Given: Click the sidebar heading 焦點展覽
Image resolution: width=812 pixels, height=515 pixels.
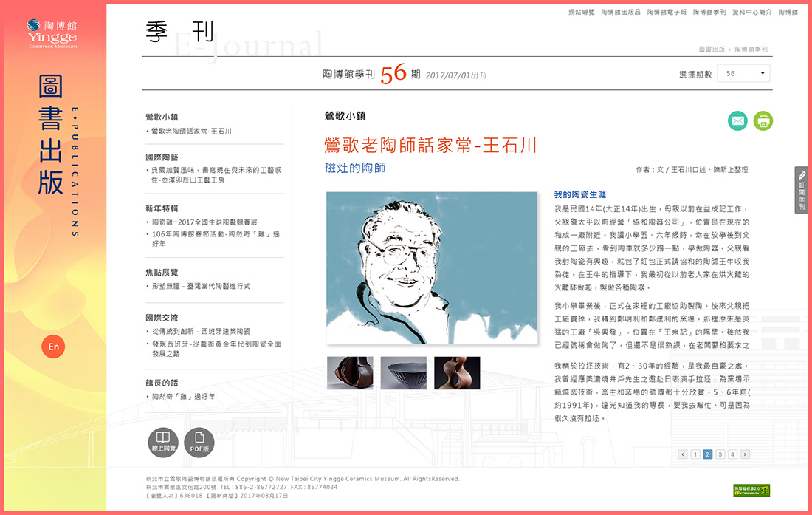Looking at the screenshot, I should [162, 273].
